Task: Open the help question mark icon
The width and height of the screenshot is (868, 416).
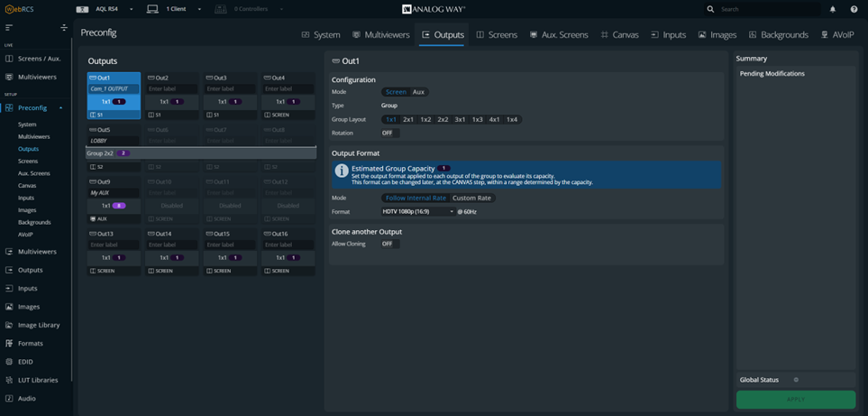Action: pyautogui.click(x=854, y=9)
